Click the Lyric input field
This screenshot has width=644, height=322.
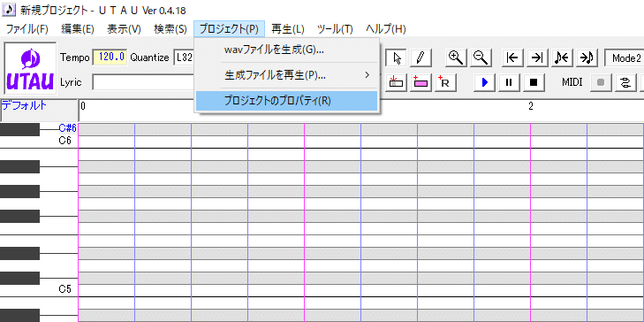click(143, 82)
